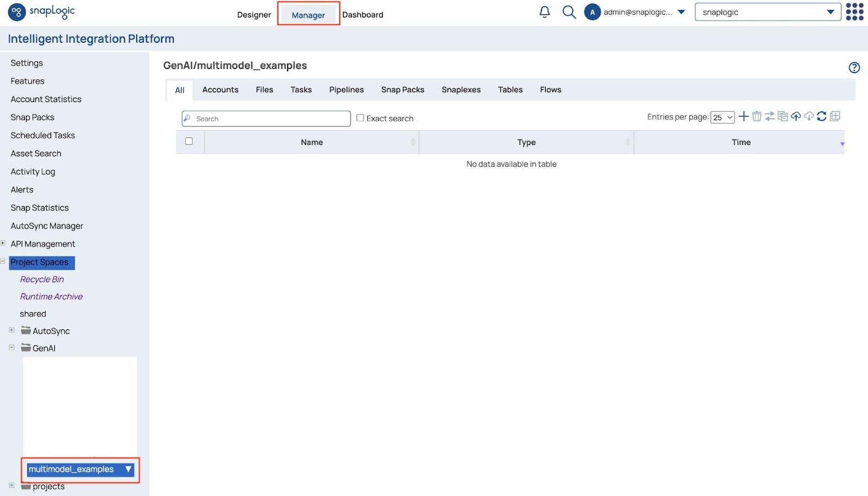Collapse the GenAI project space folder

11,347
